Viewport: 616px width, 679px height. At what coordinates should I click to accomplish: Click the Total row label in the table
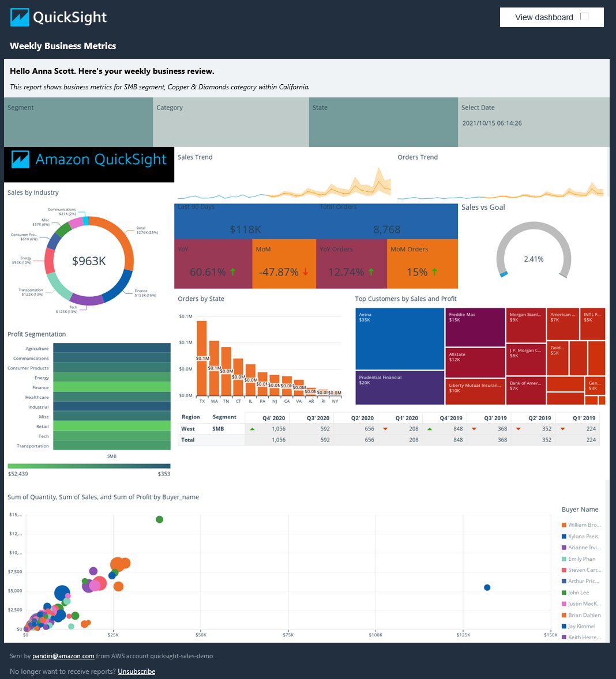pos(188,440)
